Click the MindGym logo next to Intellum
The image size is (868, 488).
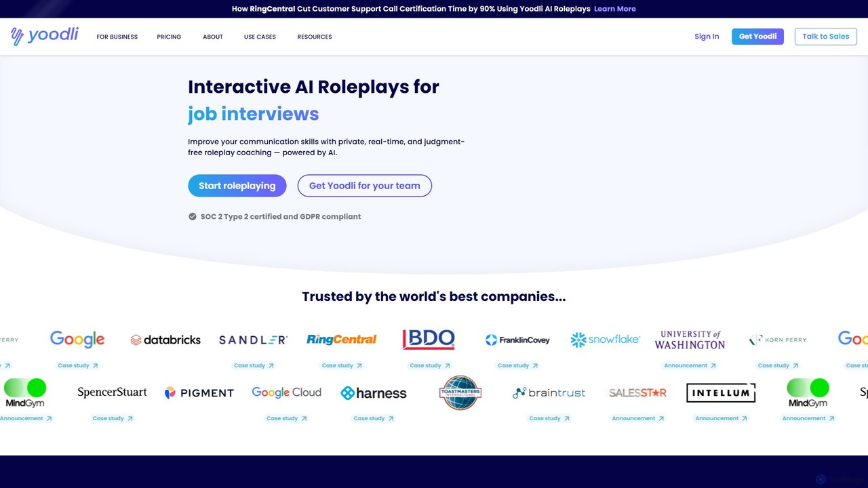coord(808,392)
